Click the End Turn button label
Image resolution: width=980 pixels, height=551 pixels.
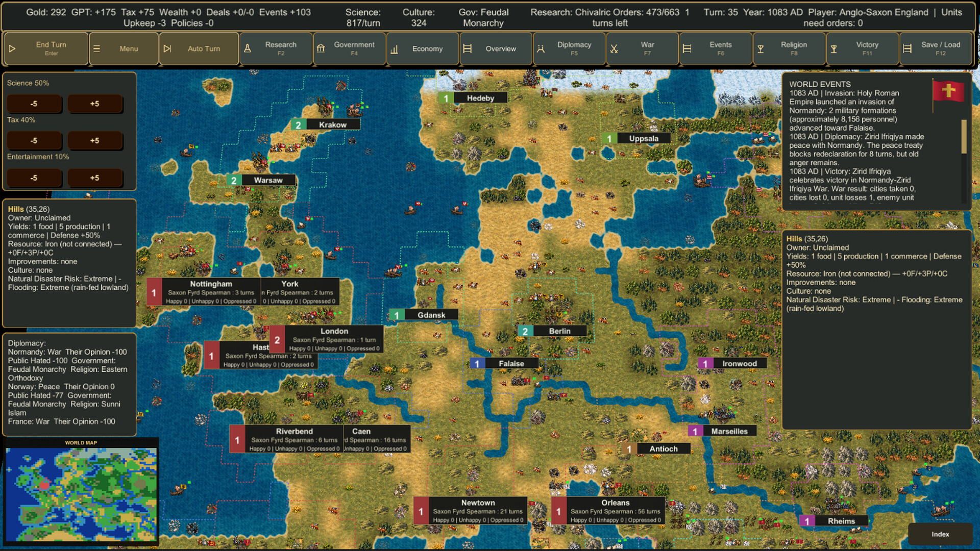[51, 45]
